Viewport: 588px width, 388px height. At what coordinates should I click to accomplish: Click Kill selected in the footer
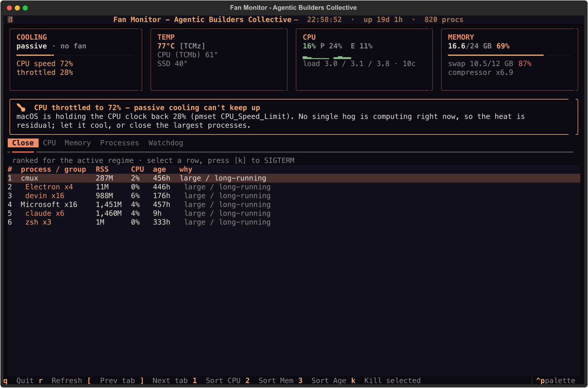(386, 381)
